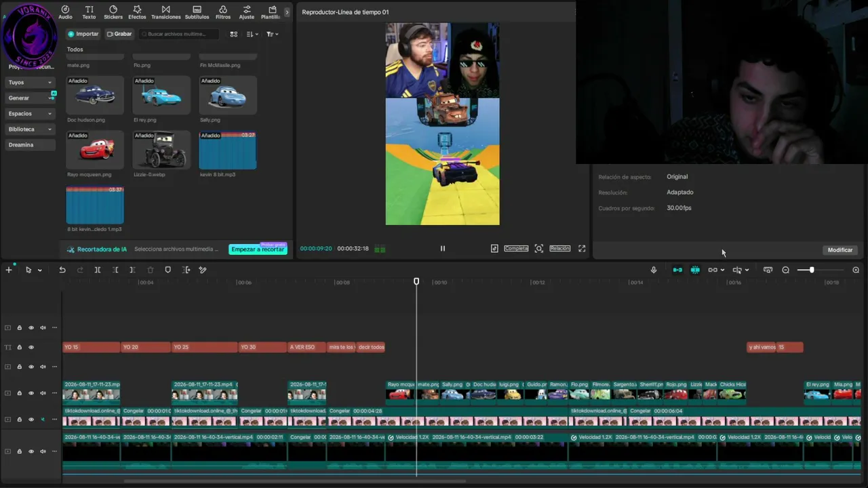Open the Stickers tab

(113, 12)
